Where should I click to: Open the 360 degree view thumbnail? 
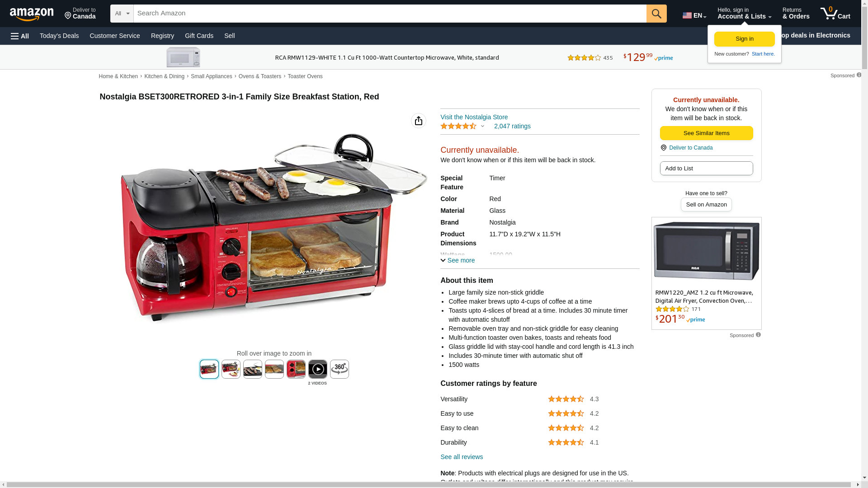pyautogui.click(x=340, y=369)
